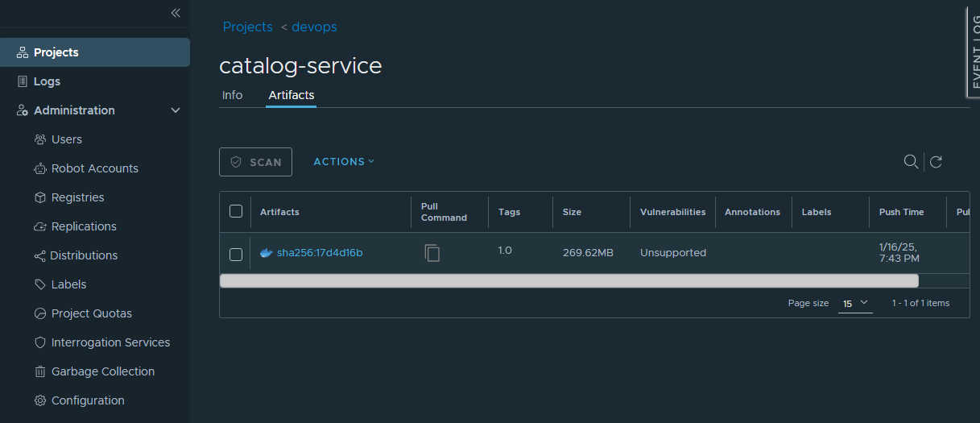This screenshot has width=980, height=423.
Task: Collapse the Administration section
Action: point(176,110)
